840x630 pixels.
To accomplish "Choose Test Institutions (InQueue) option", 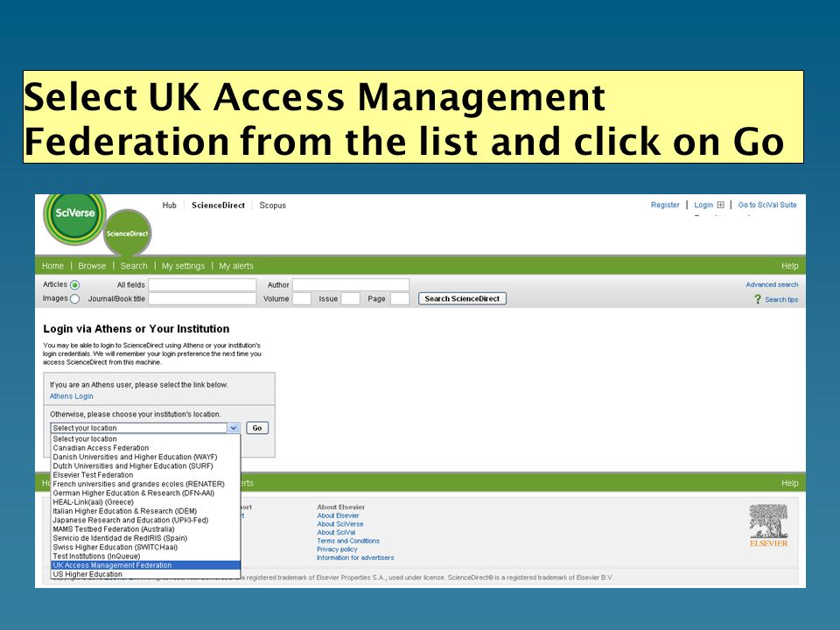I will (146, 556).
